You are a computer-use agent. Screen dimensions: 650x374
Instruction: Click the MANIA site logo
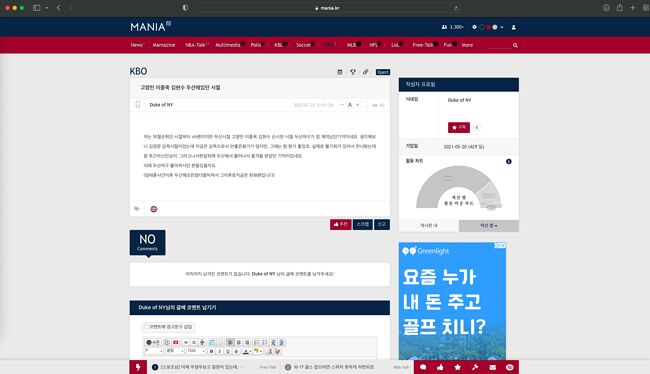(x=150, y=27)
